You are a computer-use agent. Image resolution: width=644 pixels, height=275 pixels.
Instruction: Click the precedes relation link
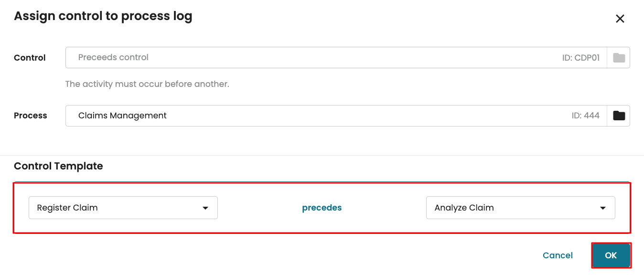[322, 208]
